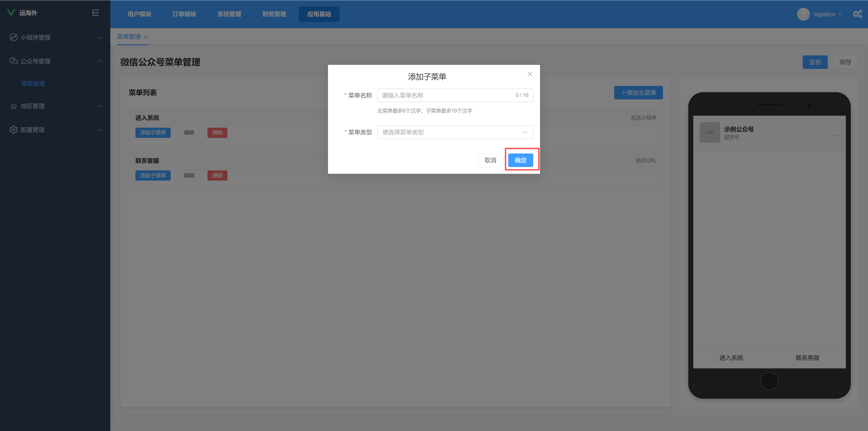Select 菜单管理 in the sidebar
Image resolution: width=868 pixels, height=431 pixels.
click(33, 84)
